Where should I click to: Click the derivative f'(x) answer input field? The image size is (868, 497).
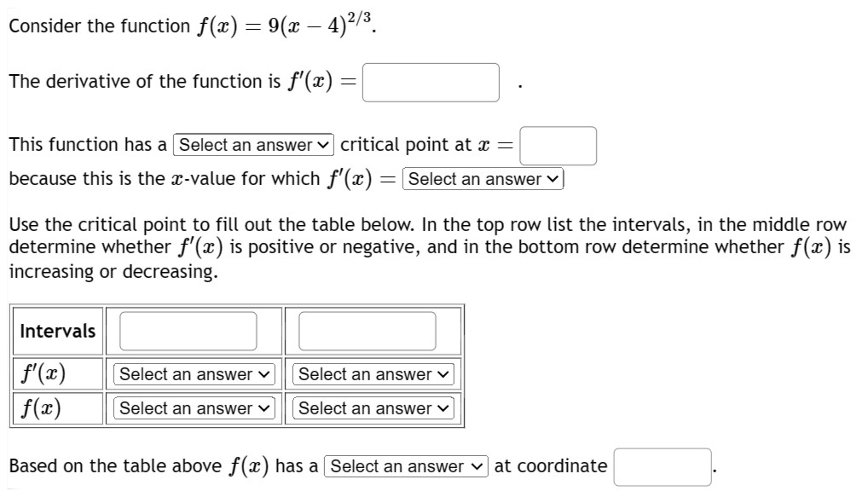point(431,83)
